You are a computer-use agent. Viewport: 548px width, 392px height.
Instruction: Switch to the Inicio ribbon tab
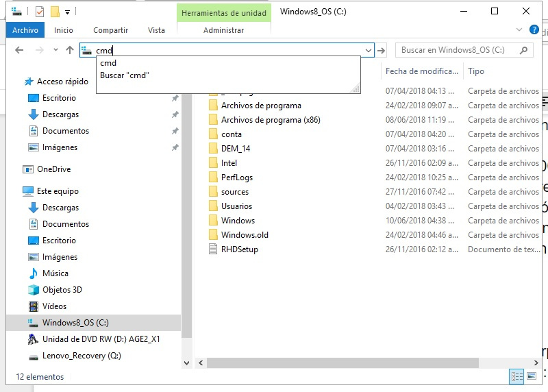click(x=63, y=30)
